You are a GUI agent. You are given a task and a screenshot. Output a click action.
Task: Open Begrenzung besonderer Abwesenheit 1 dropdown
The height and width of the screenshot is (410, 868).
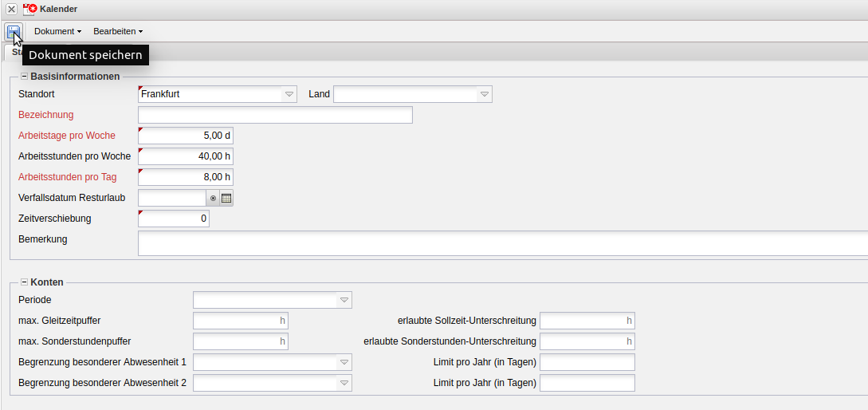(x=344, y=362)
